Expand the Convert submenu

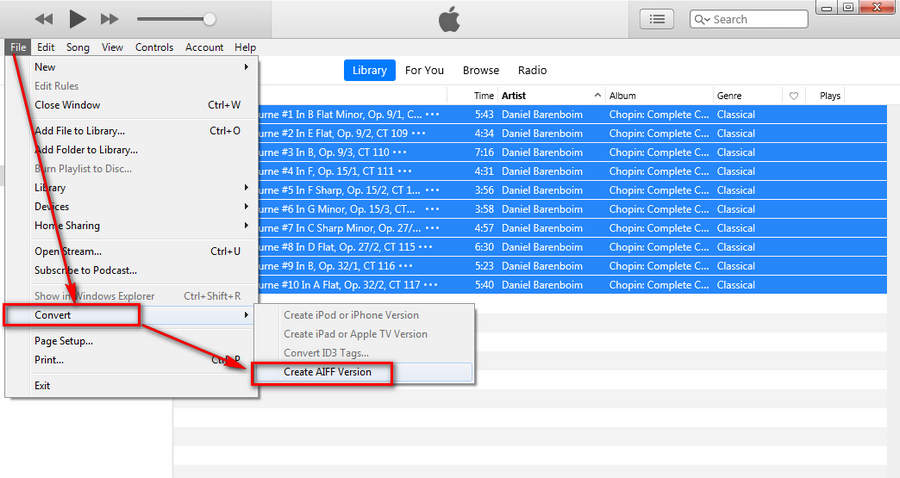pyautogui.click(x=141, y=315)
